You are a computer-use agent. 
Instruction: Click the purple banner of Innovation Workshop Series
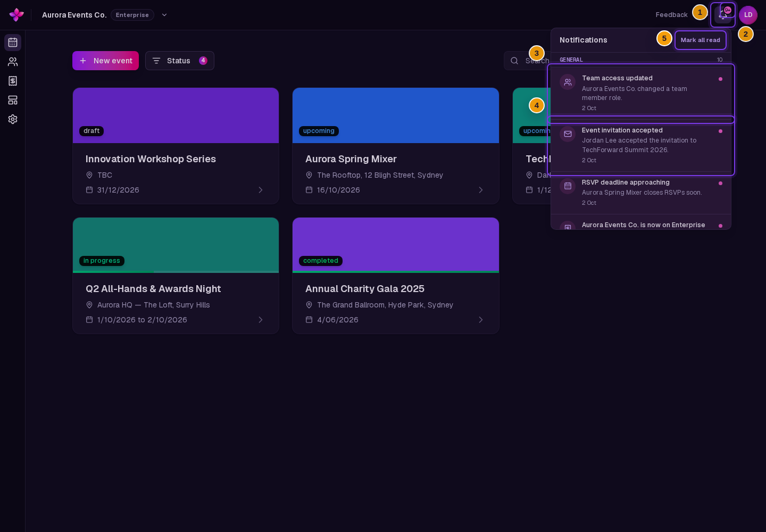point(176,115)
